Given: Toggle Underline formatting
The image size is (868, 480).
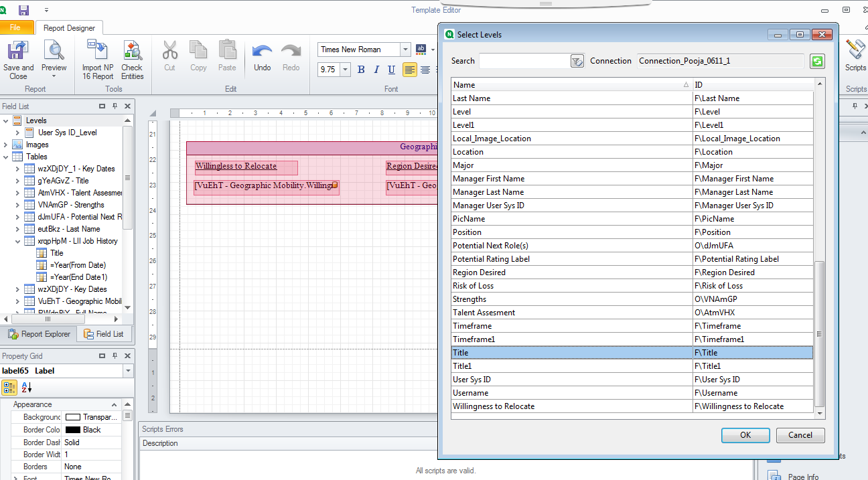Looking at the screenshot, I should tap(392, 70).
